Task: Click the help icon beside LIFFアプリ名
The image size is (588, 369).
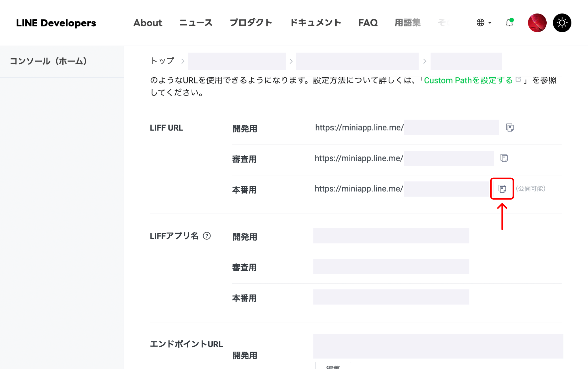Action: click(x=207, y=236)
